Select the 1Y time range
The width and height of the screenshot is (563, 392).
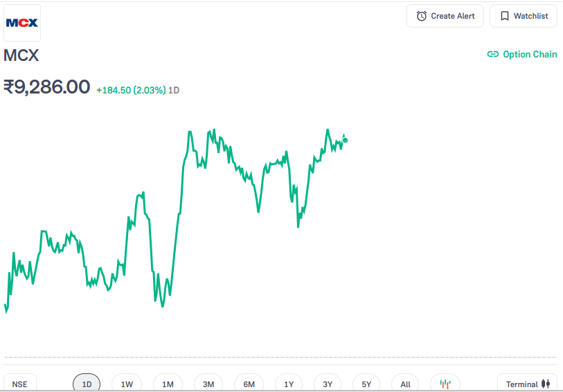click(x=289, y=384)
